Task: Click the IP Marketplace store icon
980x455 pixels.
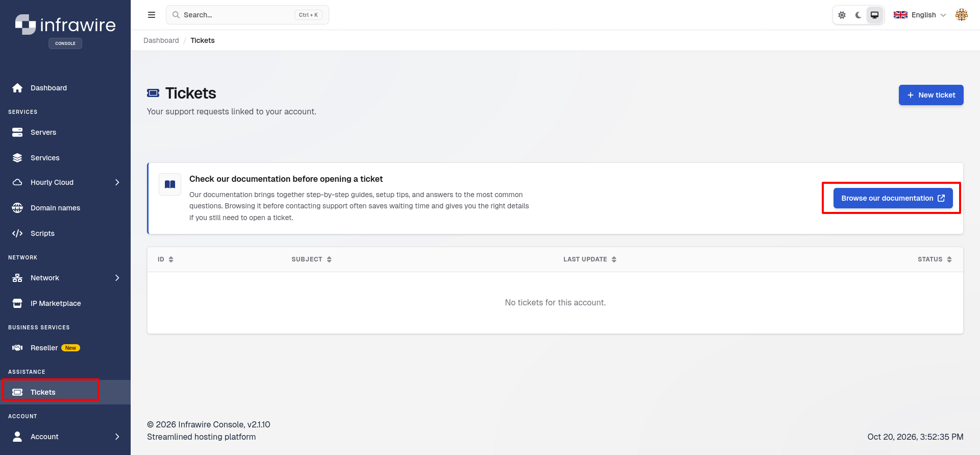Action: coord(17,303)
